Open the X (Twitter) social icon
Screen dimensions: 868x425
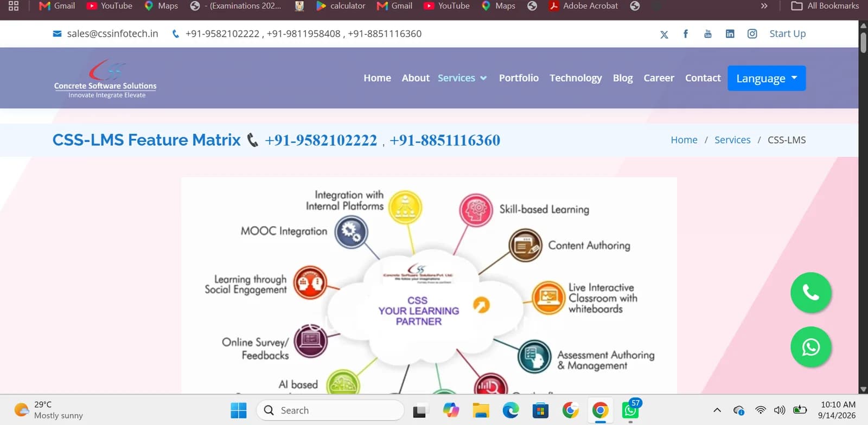(664, 34)
